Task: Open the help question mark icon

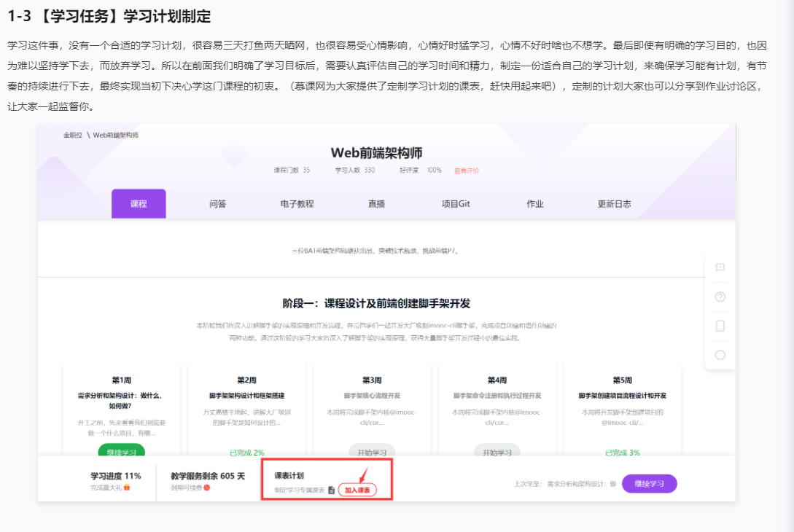Action: point(720,297)
